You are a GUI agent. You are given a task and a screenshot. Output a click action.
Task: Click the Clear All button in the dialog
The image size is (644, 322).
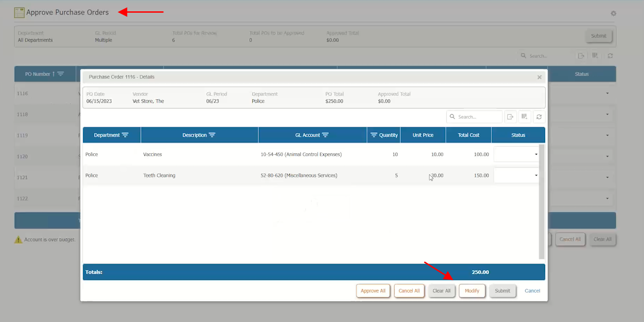point(441,291)
